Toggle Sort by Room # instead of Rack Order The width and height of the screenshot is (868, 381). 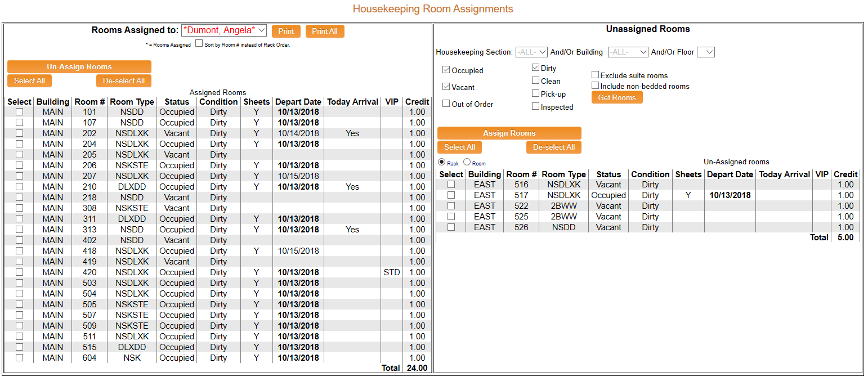tap(199, 43)
